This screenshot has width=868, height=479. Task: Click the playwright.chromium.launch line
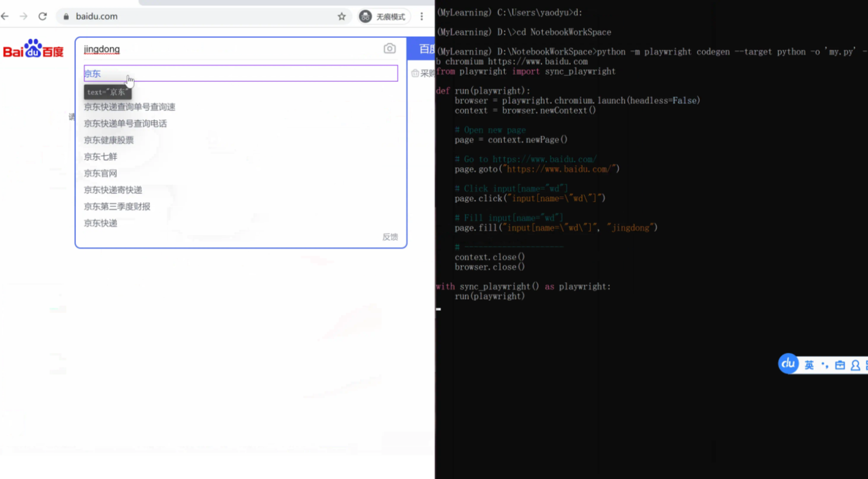[577, 100]
